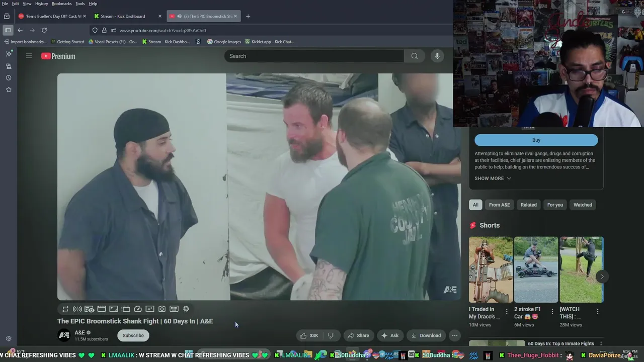
Task: Open the '2 stroke F1 Car' short thumbnail
Action: point(536,269)
